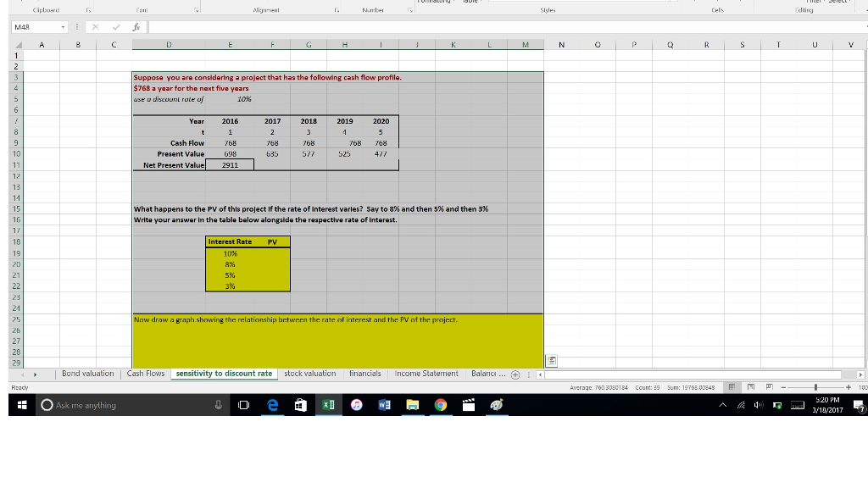Click the Zoom Out minus icon
The width and height of the screenshot is (868, 488).
tap(784, 387)
